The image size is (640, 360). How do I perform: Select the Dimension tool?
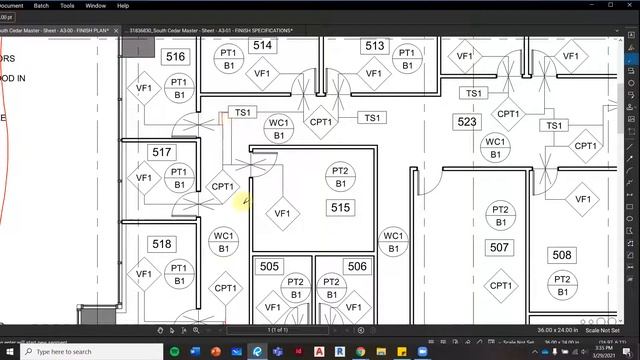pyautogui.click(x=630, y=195)
